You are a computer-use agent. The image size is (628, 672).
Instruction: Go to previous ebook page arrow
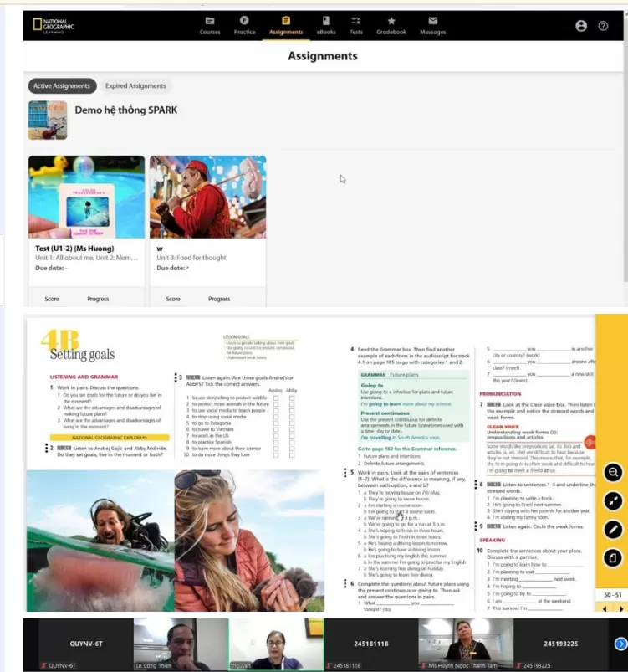pos(605,608)
